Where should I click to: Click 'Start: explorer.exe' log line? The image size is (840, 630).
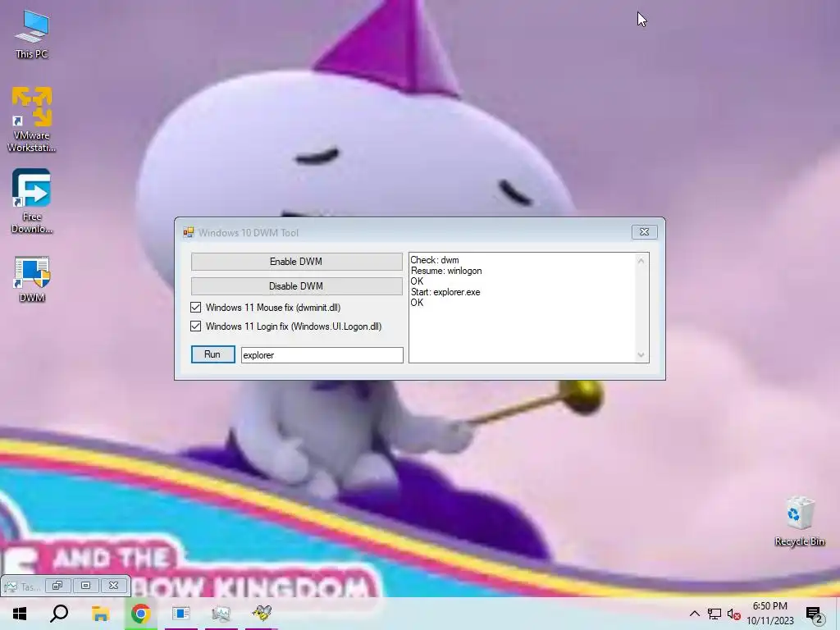(445, 292)
